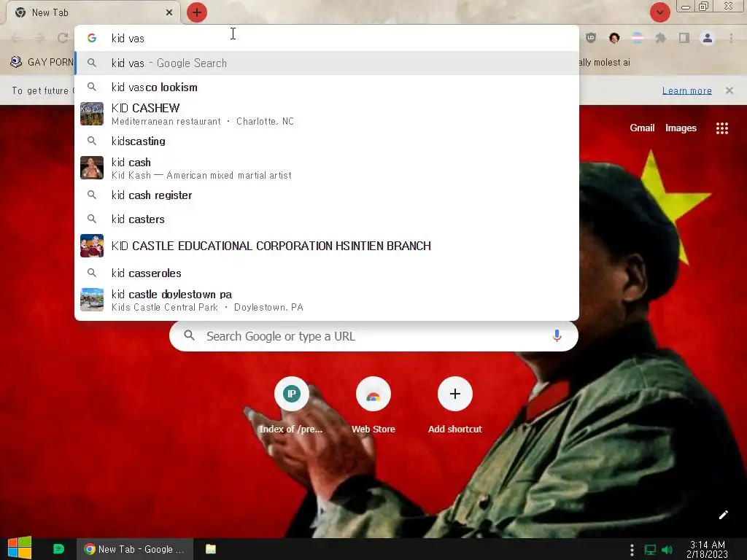Open the Web Store shortcut
Image resolution: width=747 pixels, height=560 pixels.
[x=373, y=405]
